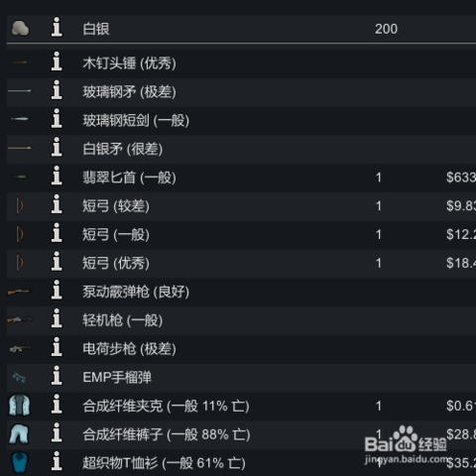This screenshot has width=476, height=476.
Task: Select the 短弓 (优秀) item row
Action: 241,264
